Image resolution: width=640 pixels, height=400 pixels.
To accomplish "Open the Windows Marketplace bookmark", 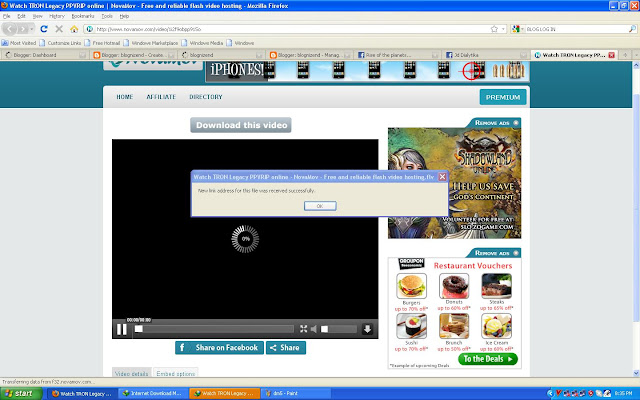I will (151, 43).
